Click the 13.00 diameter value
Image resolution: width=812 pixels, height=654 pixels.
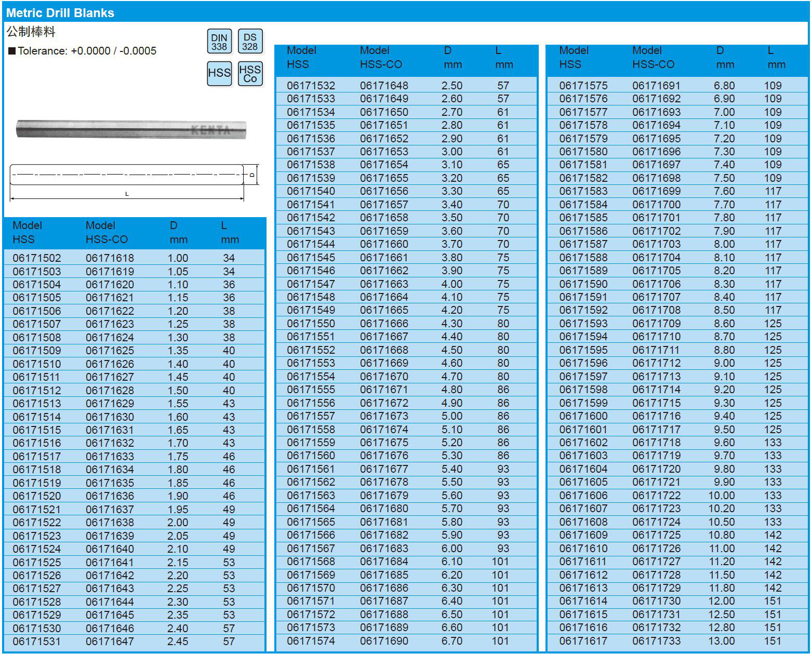point(722,641)
